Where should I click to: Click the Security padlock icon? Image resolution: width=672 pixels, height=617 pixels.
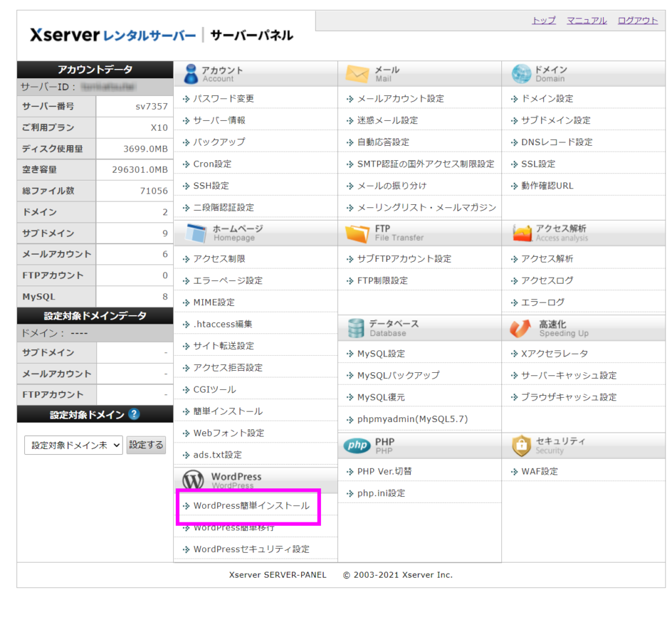coord(521,446)
